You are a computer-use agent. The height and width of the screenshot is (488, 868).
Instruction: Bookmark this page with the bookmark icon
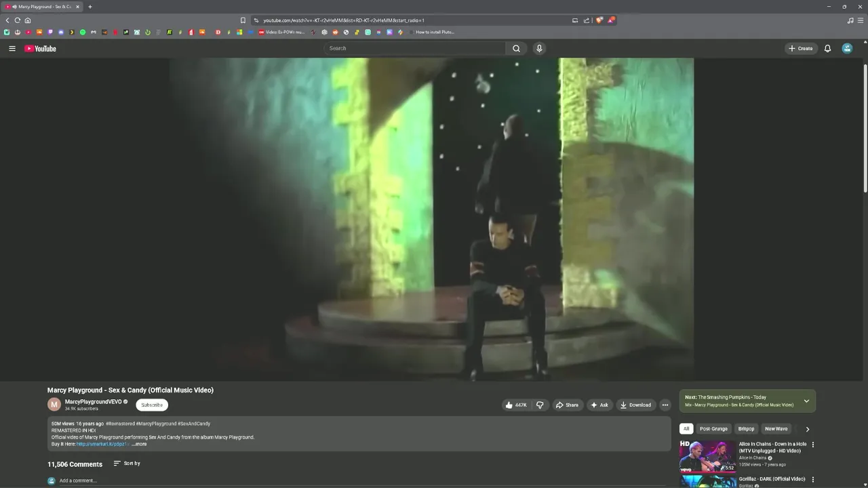tap(243, 20)
